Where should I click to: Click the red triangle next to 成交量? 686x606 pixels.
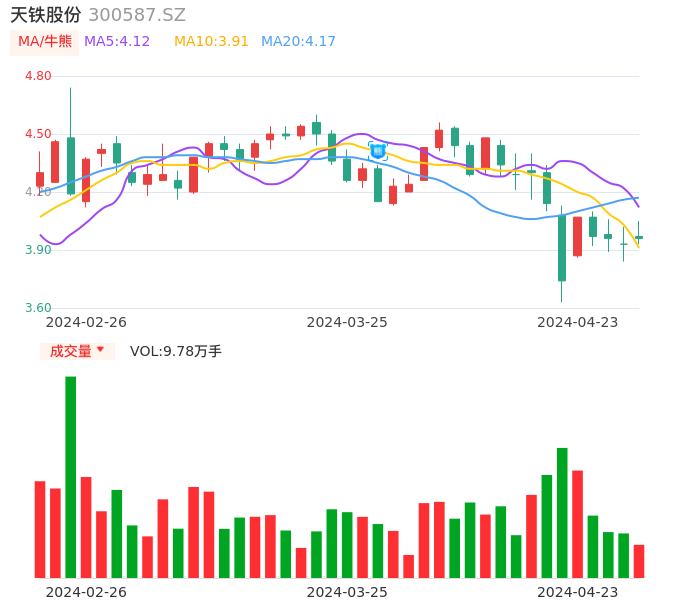pos(100,350)
